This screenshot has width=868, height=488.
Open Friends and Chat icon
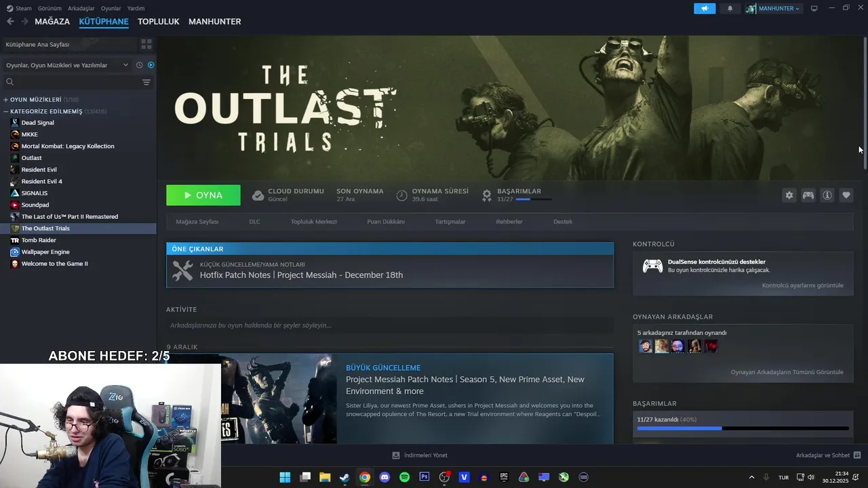857,455
